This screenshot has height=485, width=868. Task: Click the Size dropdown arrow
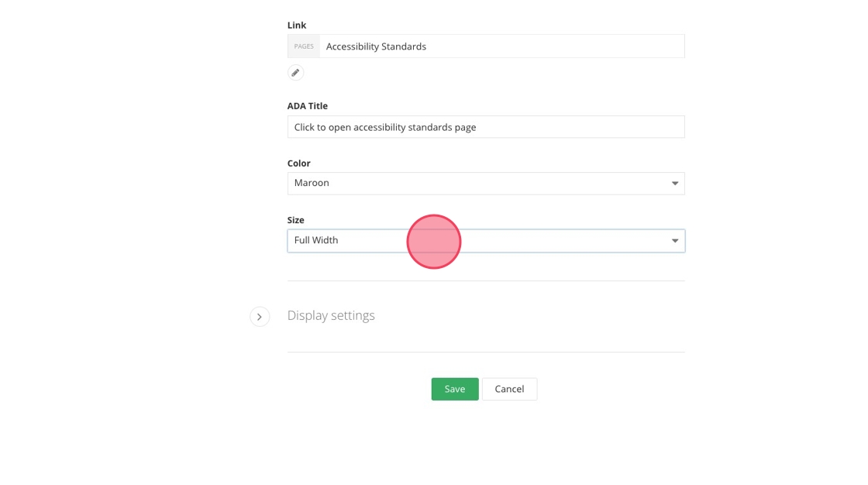(x=675, y=241)
